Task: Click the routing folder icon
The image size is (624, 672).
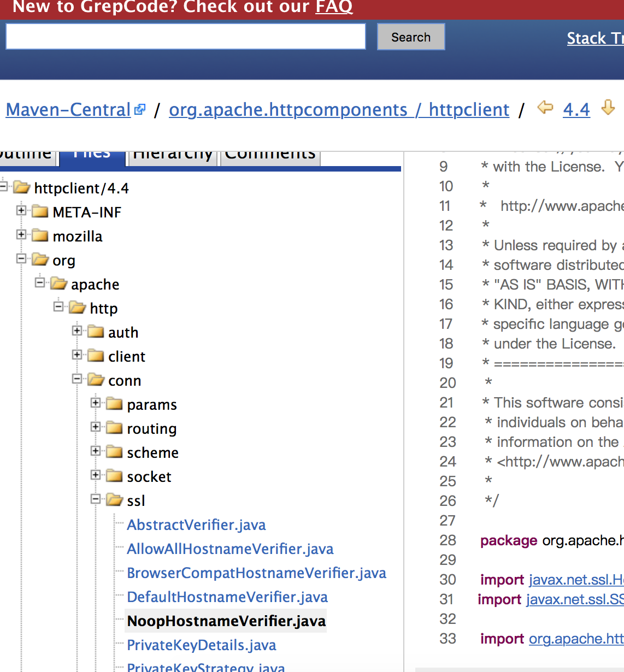Action: point(114,428)
